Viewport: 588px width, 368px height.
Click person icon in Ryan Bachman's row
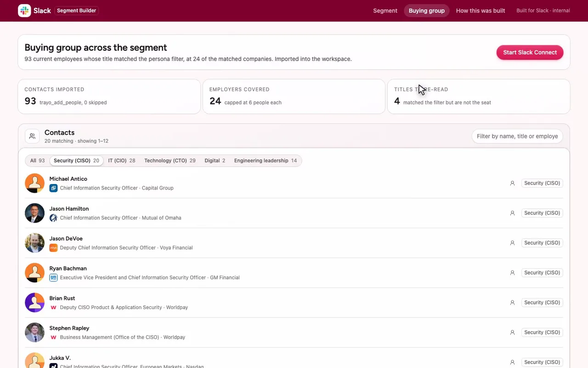tap(512, 273)
